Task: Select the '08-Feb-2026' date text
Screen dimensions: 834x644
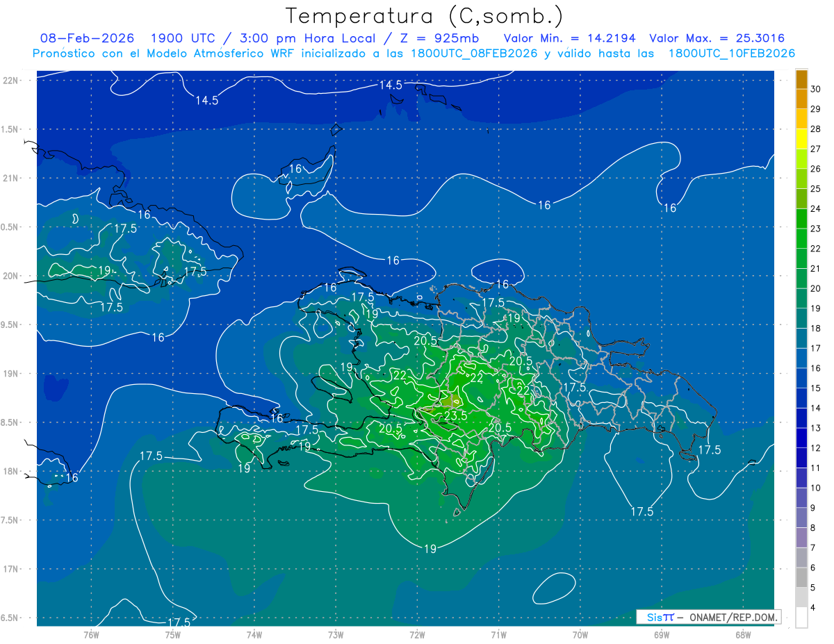Action: pyautogui.click(x=88, y=38)
